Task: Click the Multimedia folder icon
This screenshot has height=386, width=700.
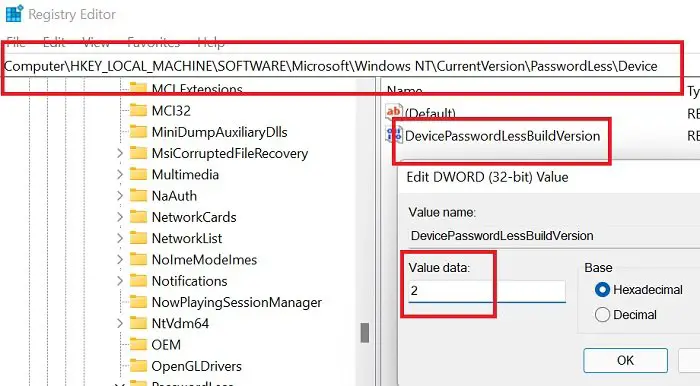Action: pos(138,174)
